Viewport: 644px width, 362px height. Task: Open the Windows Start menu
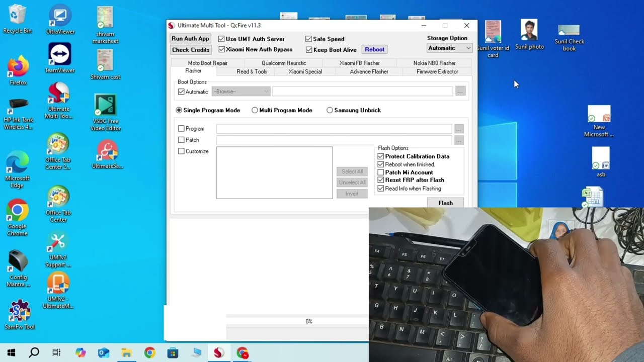click(11, 352)
